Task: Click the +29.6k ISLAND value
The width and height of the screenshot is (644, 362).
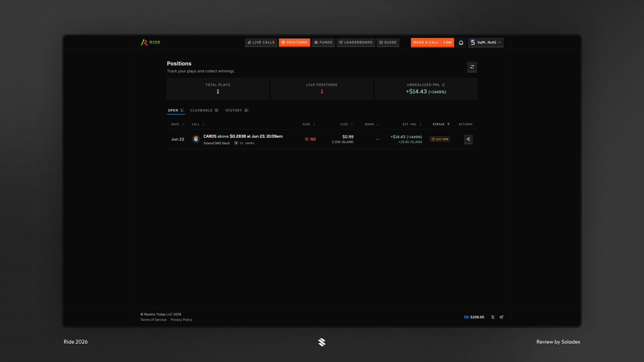Action: tap(410, 142)
